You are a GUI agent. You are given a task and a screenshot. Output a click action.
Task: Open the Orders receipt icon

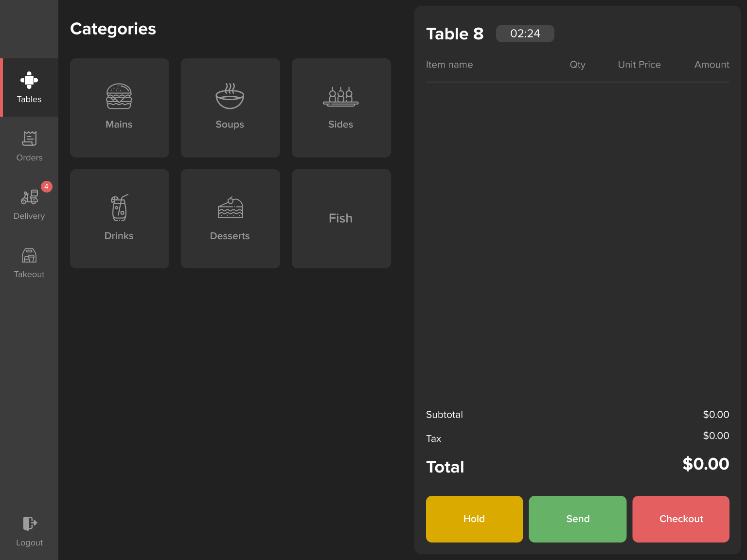29,139
